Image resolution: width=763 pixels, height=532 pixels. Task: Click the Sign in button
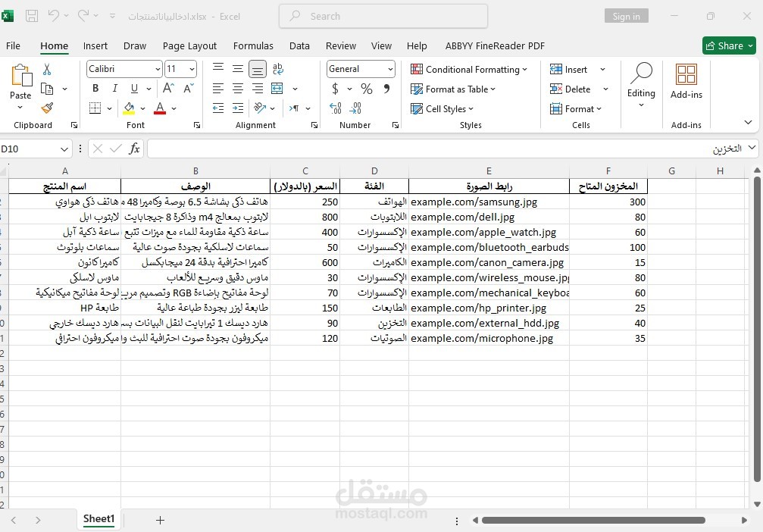coord(626,16)
